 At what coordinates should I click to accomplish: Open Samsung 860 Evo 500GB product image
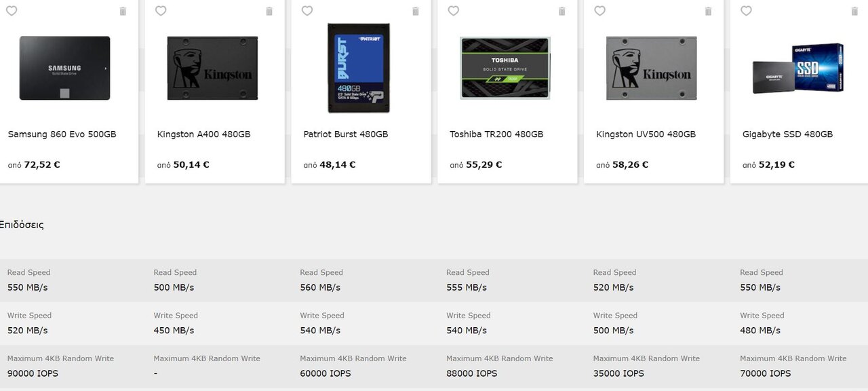[x=64, y=68]
